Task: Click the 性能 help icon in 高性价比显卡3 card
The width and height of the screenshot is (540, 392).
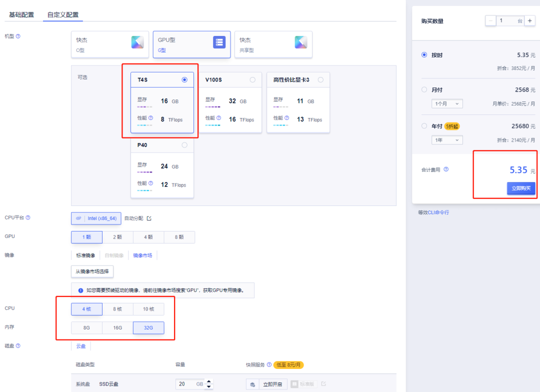Action: pyautogui.click(x=287, y=118)
